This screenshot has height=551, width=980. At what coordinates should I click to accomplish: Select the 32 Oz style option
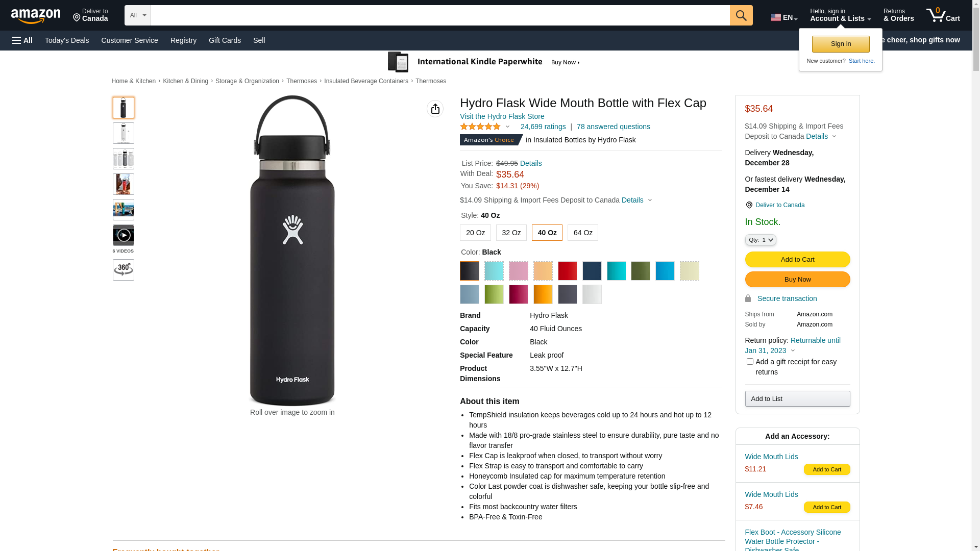pos(511,233)
